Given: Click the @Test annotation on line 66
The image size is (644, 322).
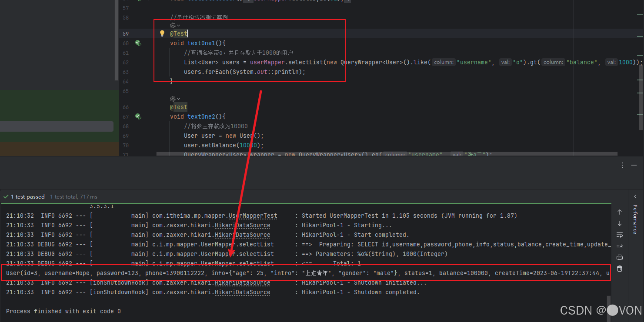Looking at the screenshot, I should point(179,107).
